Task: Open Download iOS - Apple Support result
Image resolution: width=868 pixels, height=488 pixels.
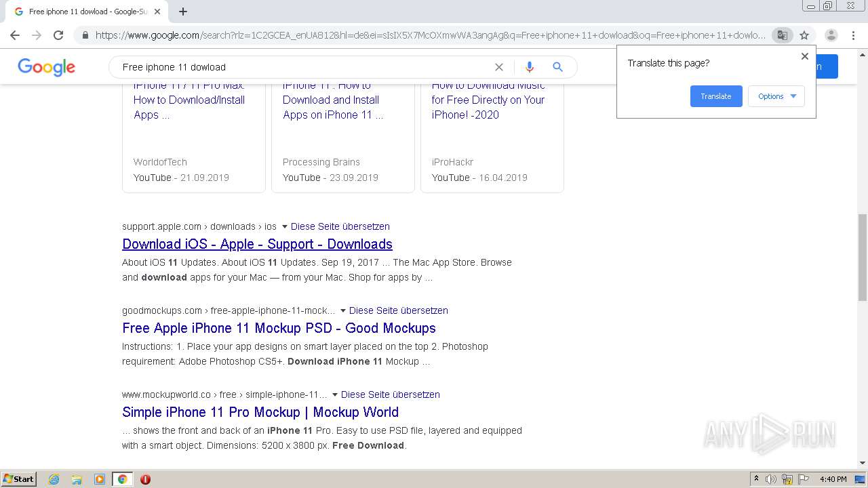Action: coord(257,244)
